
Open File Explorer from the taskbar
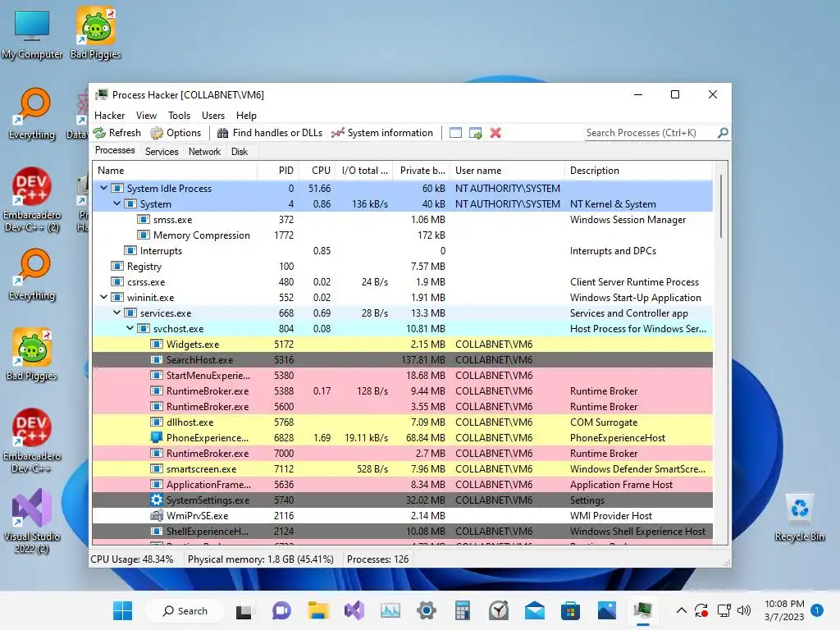tap(317, 610)
